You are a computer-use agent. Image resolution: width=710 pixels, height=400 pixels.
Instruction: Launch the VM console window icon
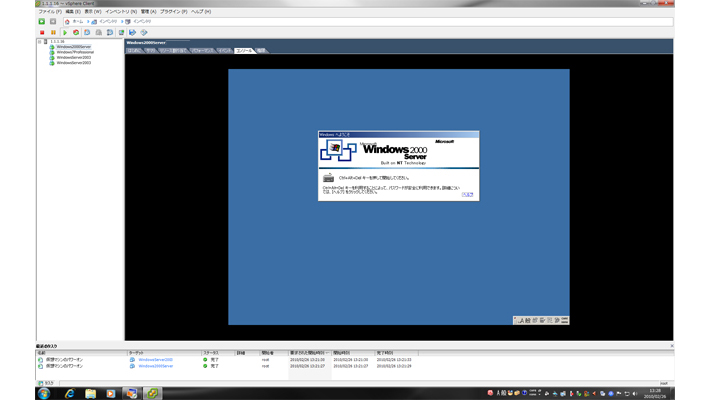(121, 33)
